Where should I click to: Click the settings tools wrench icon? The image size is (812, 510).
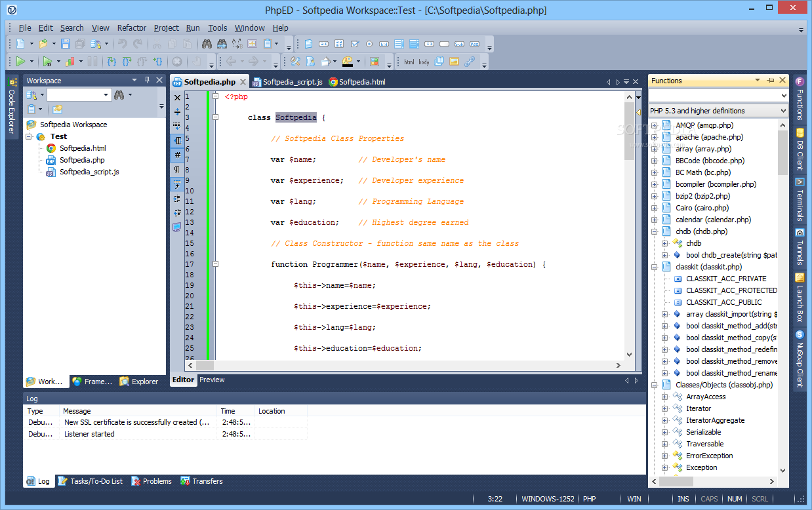pyautogui.click(x=295, y=62)
